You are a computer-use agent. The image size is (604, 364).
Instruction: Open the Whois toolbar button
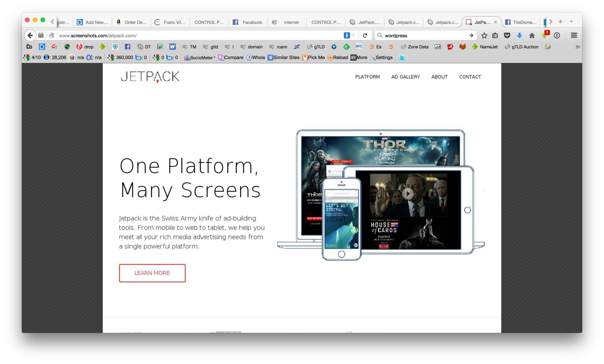(x=255, y=58)
